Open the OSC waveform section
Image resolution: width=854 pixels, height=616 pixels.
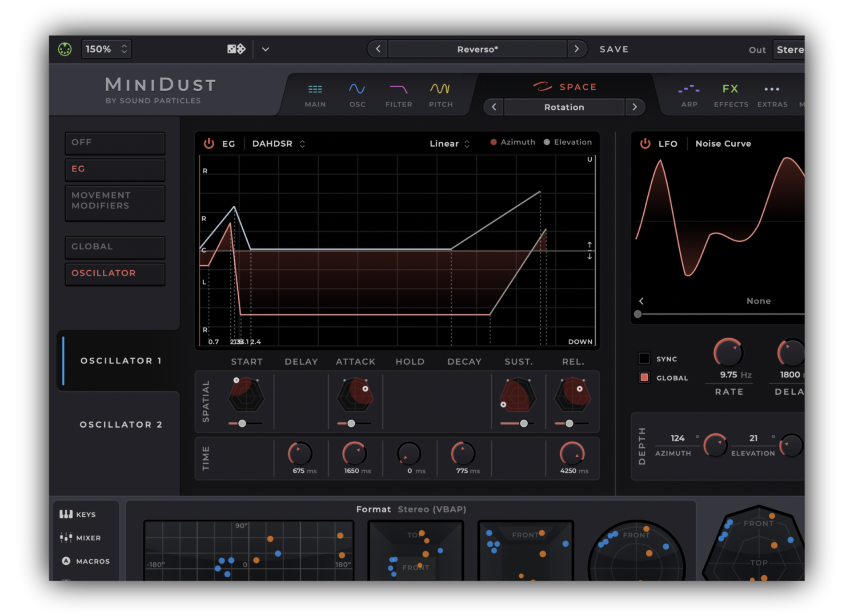[x=357, y=94]
